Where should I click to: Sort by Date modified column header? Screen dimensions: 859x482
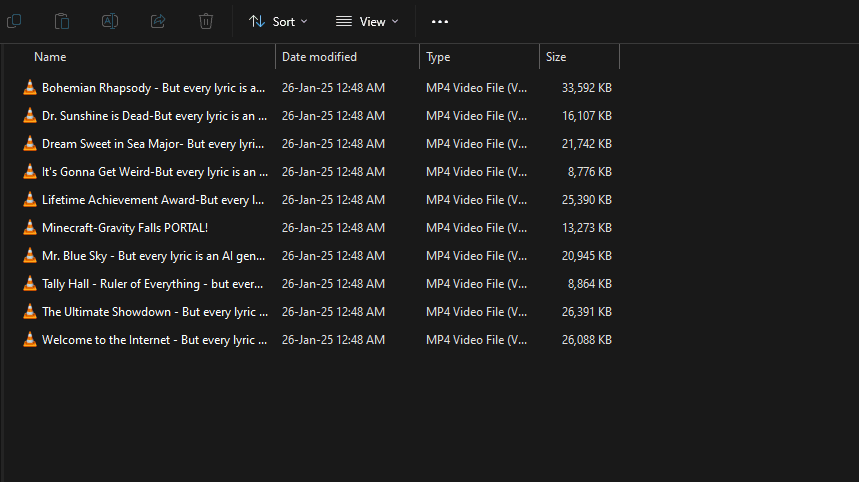click(319, 57)
